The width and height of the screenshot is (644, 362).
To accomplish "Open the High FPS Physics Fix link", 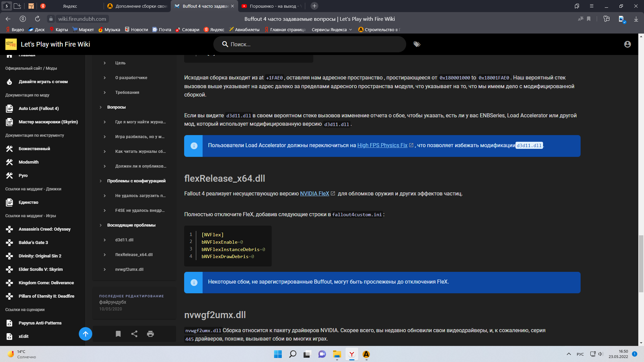I will pyautogui.click(x=382, y=145).
